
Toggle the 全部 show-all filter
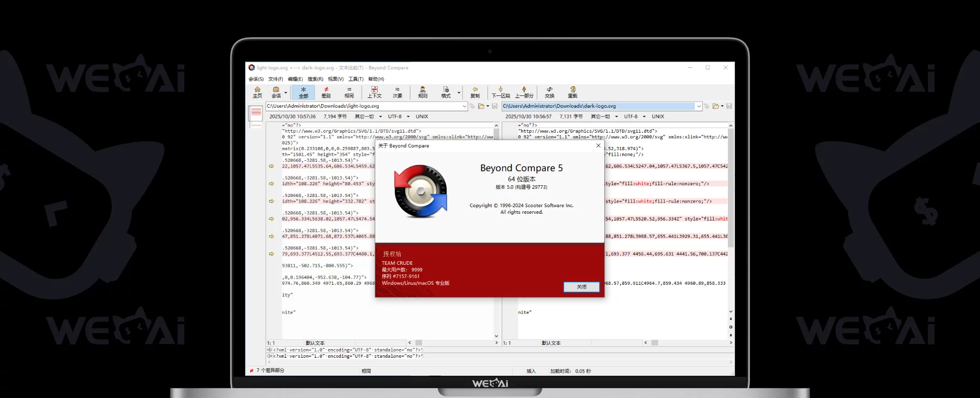coord(303,92)
